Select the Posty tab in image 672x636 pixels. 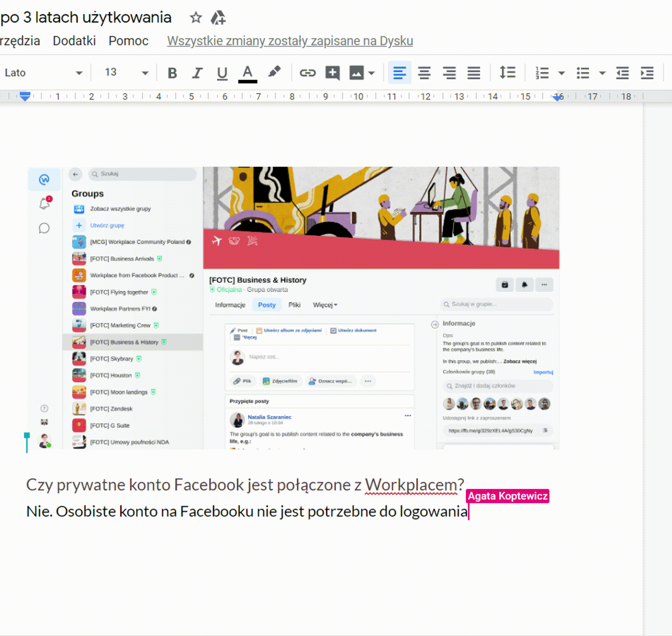pos(267,305)
